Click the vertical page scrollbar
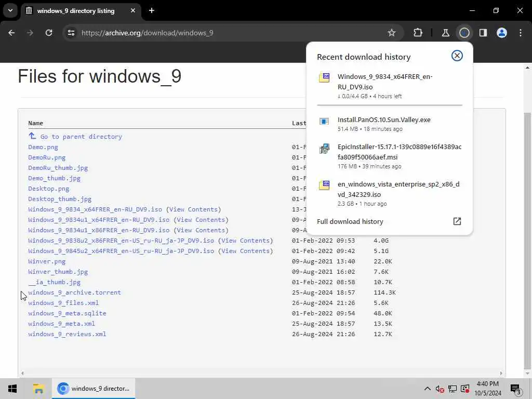Image resolution: width=532 pixels, height=399 pixels. coord(527,240)
